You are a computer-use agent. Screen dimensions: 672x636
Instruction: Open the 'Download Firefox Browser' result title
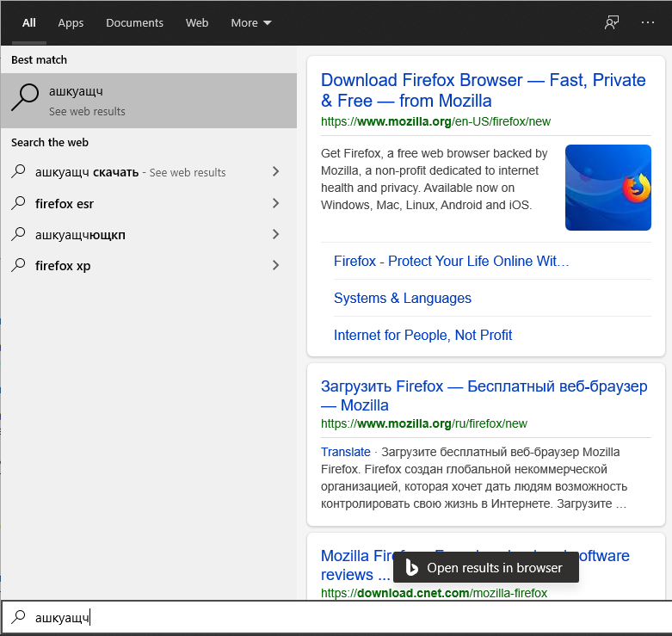pyautogui.click(x=483, y=90)
